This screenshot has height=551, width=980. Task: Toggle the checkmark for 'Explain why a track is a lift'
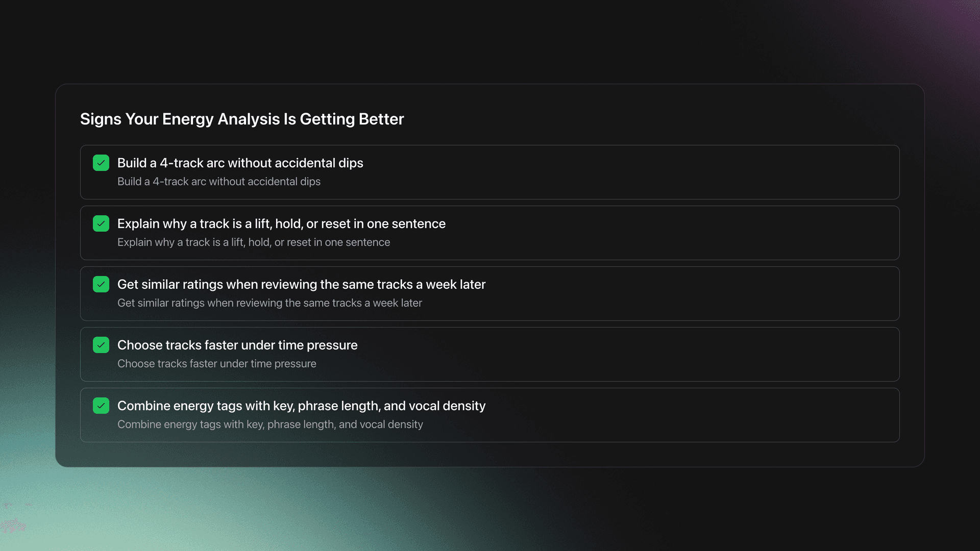pos(101,223)
